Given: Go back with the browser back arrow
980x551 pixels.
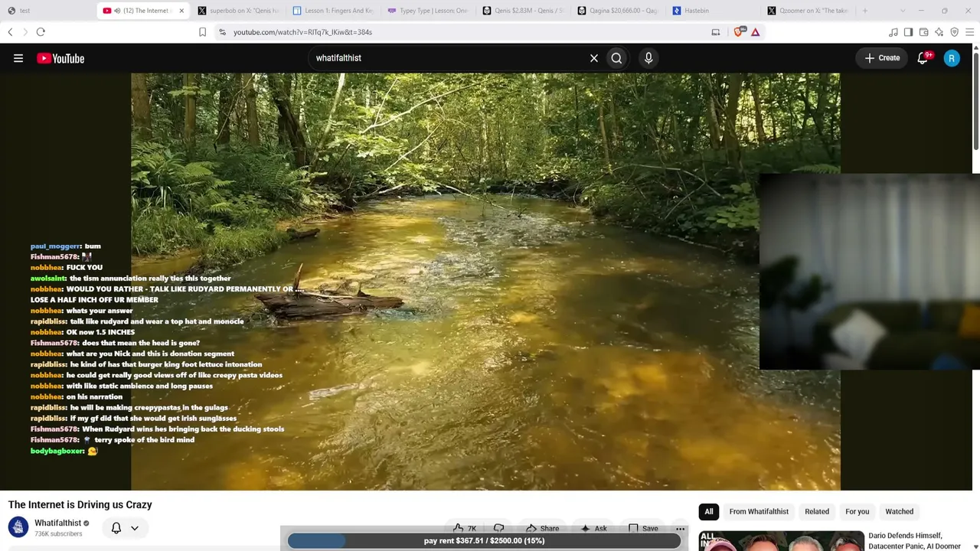Looking at the screenshot, I should [10, 32].
